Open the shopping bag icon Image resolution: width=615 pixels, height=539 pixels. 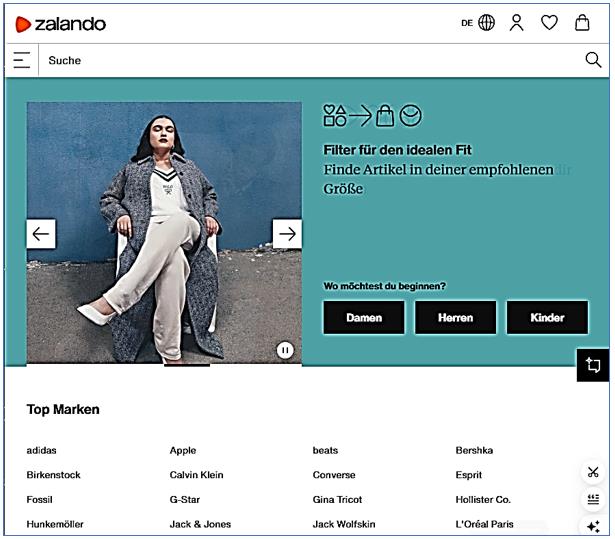(x=582, y=23)
